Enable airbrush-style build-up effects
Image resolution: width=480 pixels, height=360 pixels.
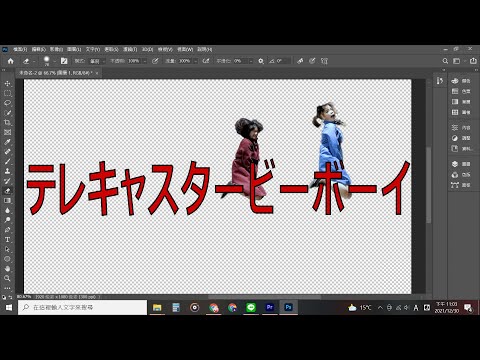click(x=206, y=61)
